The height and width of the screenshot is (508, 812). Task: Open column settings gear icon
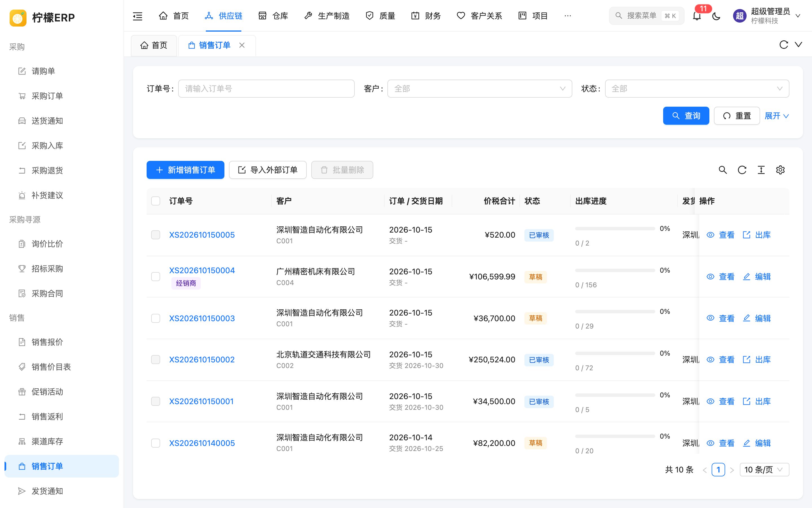click(780, 170)
